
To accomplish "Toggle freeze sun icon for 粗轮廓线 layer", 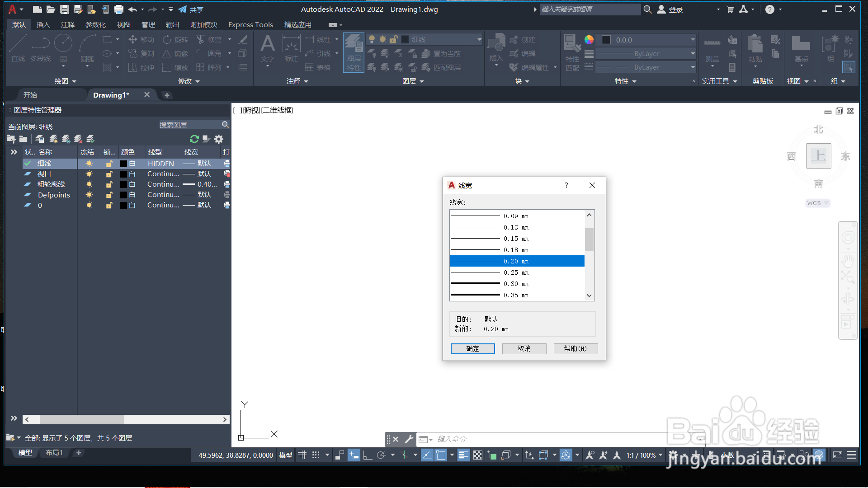I will click(x=89, y=184).
